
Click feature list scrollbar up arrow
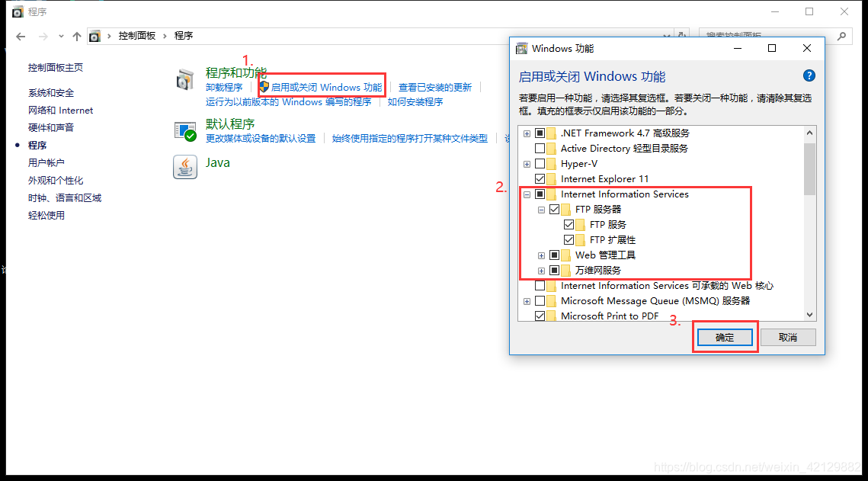tap(810, 133)
